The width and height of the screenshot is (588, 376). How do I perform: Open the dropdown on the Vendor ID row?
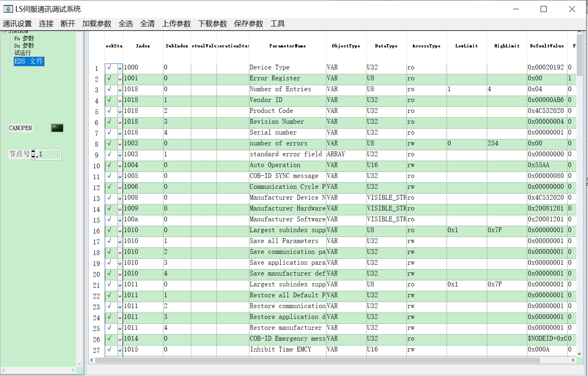click(119, 100)
